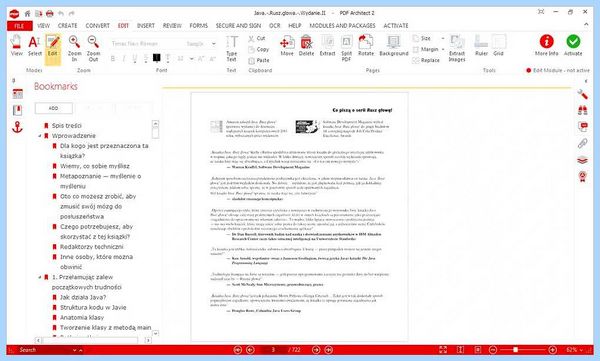Screen dimensions: 600x361
Task: Click the zoom minus button
Action: tap(493, 350)
